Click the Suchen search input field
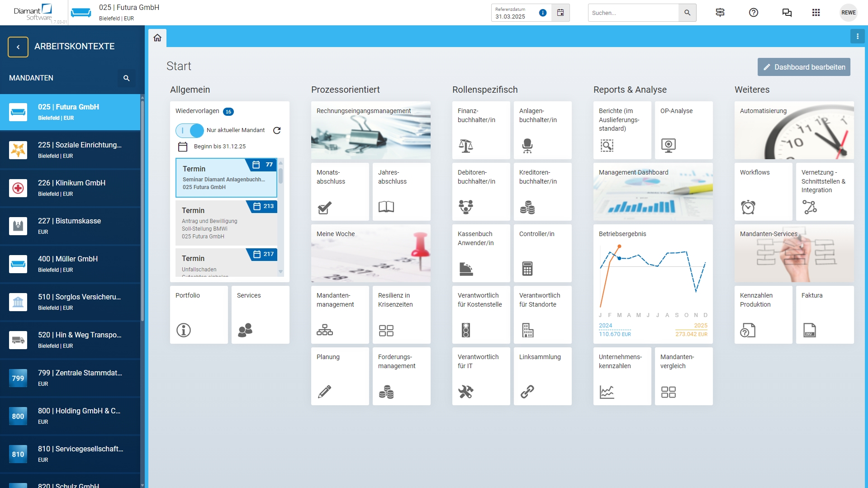 pyautogui.click(x=633, y=13)
